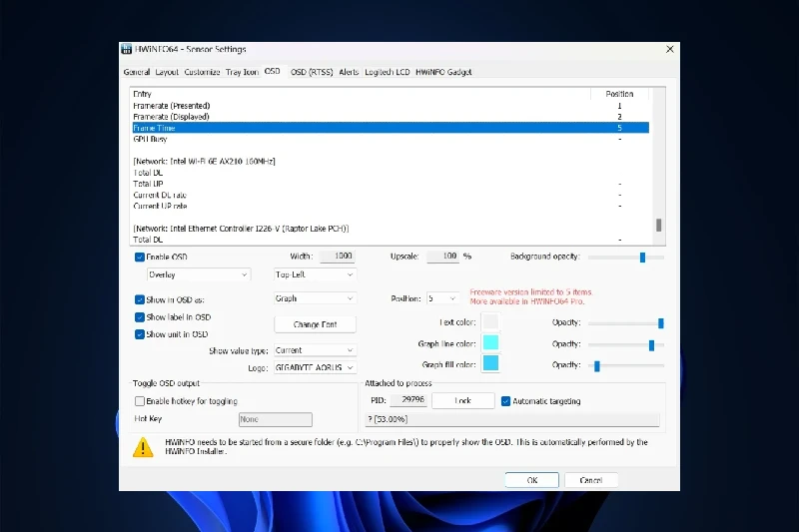Viewport: 799px width, 532px height.
Task: Click the Width input field
Action: click(x=338, y=257)
